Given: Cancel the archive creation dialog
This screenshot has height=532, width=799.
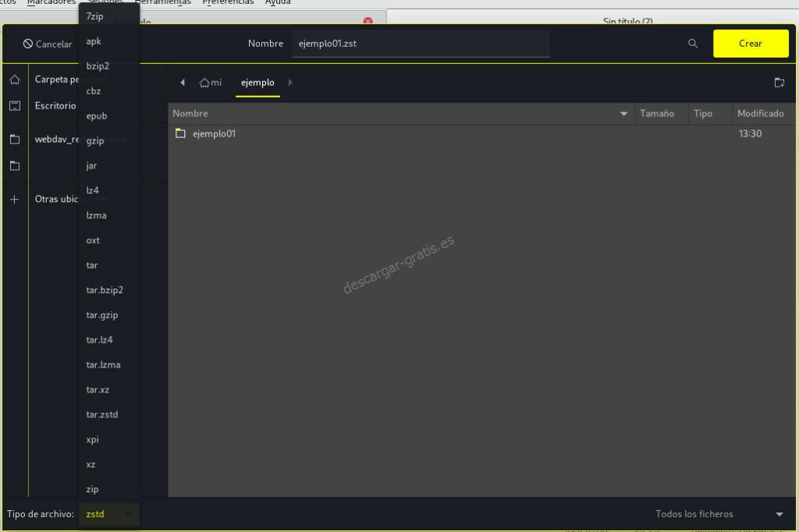Looking at the screenshot, I should point(48,44).
